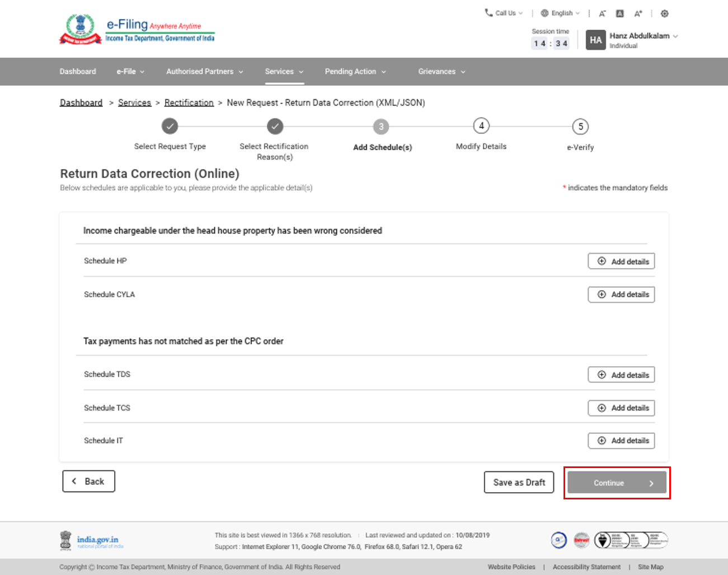The image size is (728, 575).
Task: Save the request as draft
Action: tap(519, 483)
